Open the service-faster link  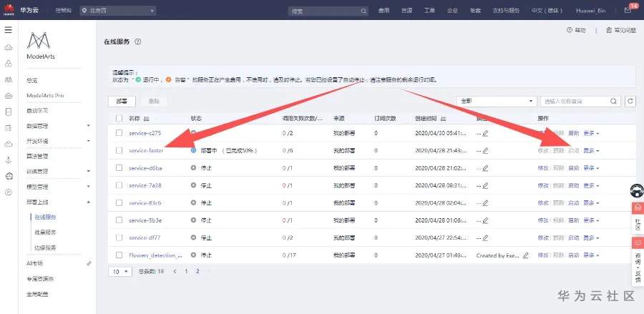pos(146,151)
